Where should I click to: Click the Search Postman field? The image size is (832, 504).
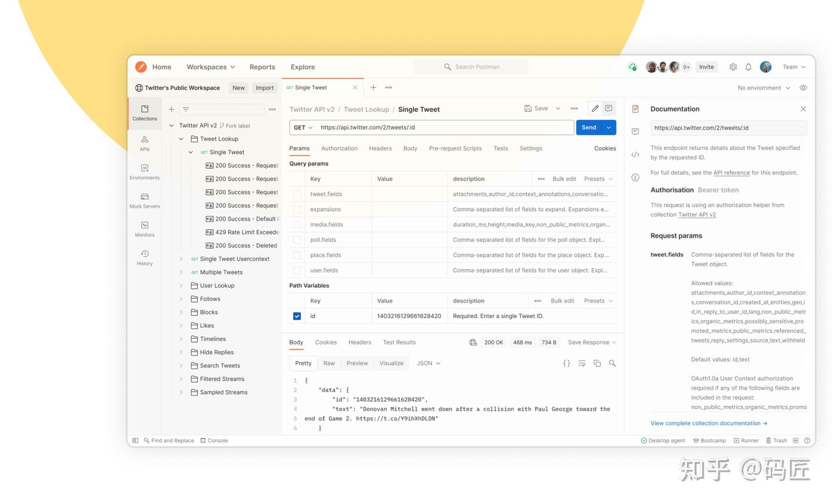point(471,67)
